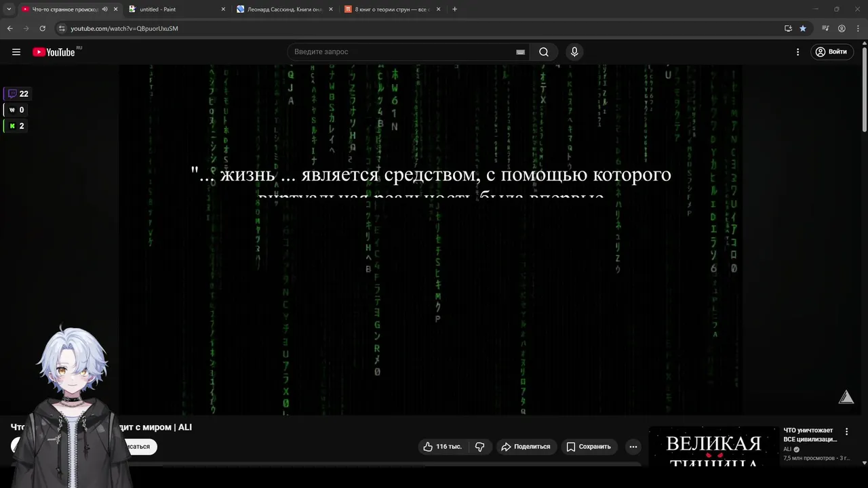Install app icon in the address bar
The height and width of the screenshot is (488, 868).
point(788,28)
